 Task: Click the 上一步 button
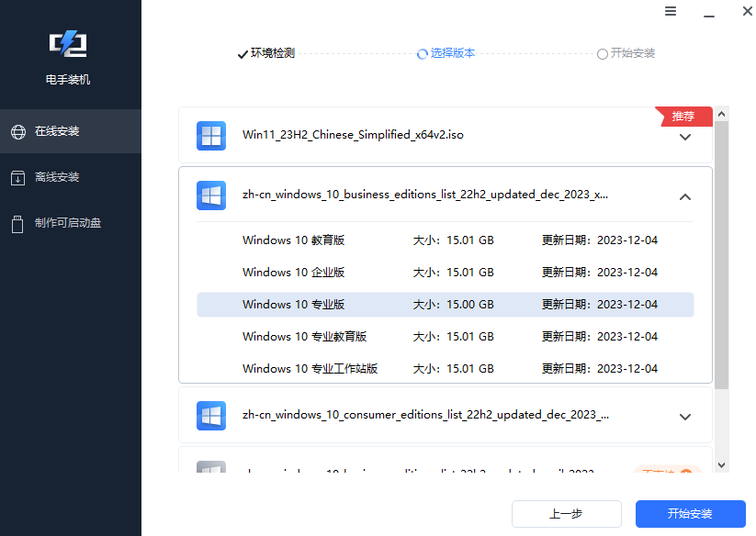click(567, 514)
